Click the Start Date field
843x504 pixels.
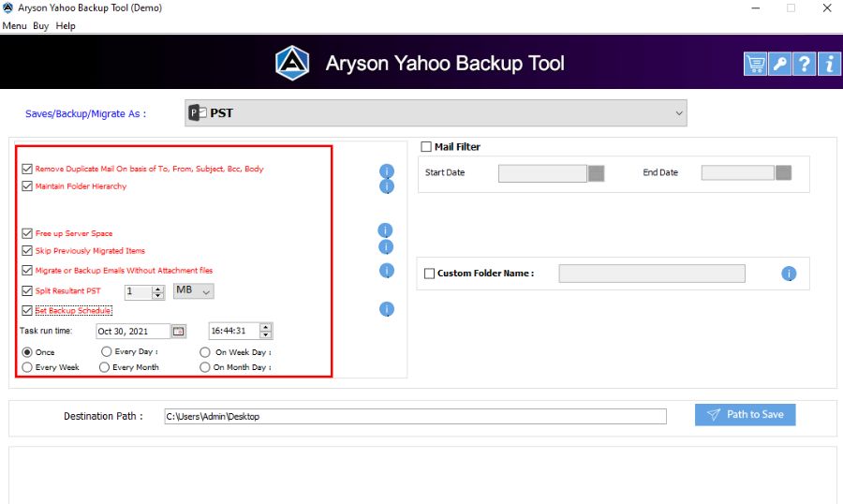tap(542, 173)
